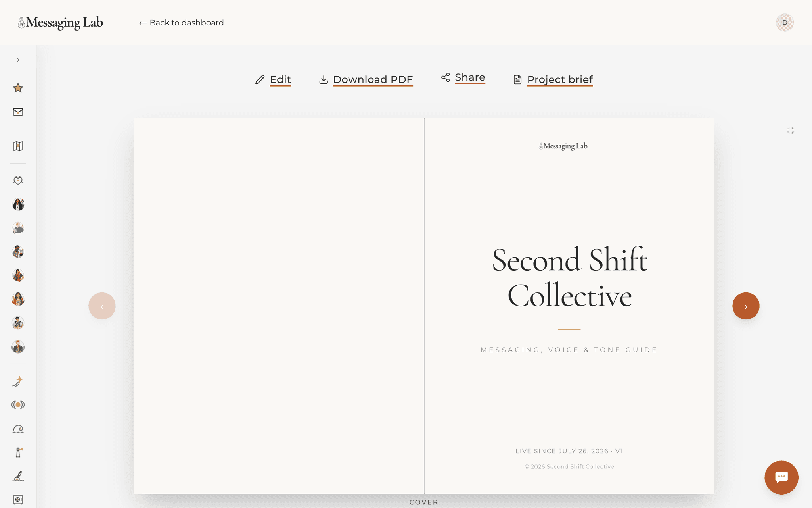812x508 pixels.
Task: Click the © 2026 Second Shift Collective copyright
Action: pos(569,467)
